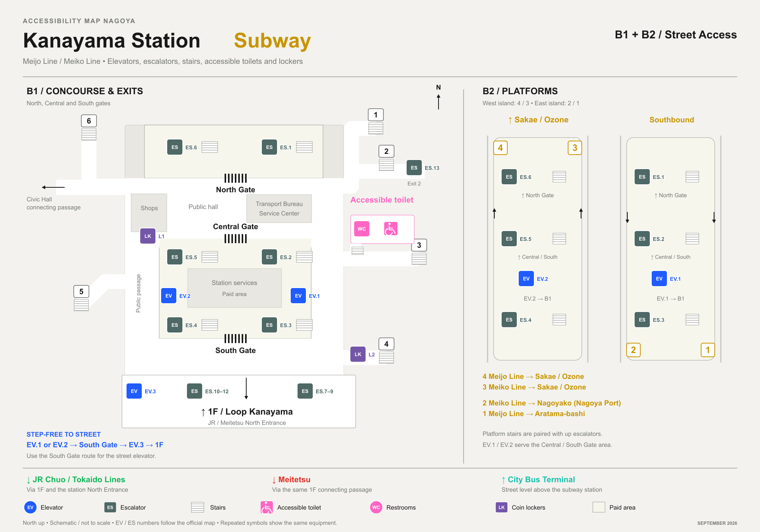Viewport: 760px width, 532px height.
Task: Select the Exit 6 number marker
Action: pyautogui.click(x=89, y=121)
